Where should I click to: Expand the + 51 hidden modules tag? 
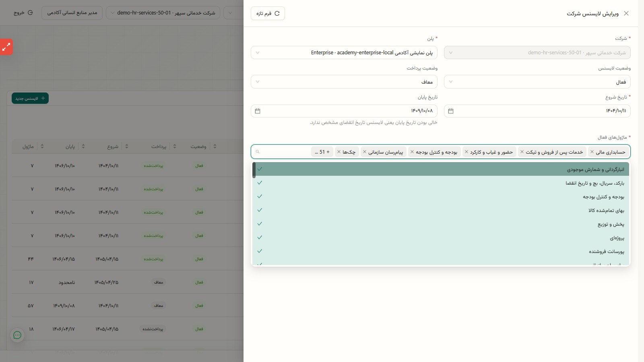pyautogui.click(x=322, y=152)
